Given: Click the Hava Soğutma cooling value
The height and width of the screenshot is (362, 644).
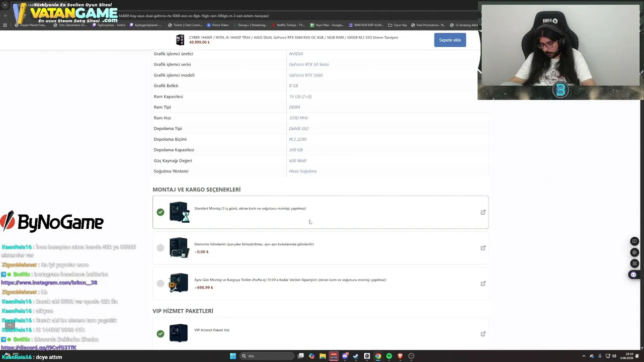Looking at the screenshot, I should (x=303, y=171).
